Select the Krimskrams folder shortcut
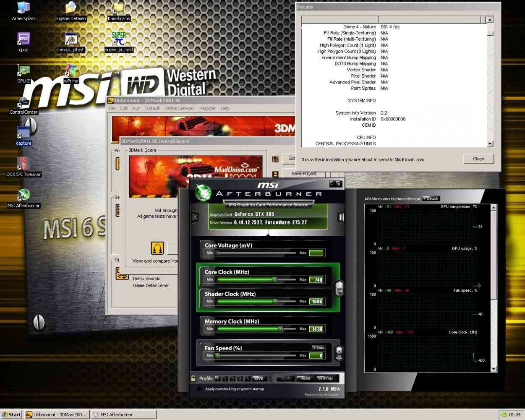This screenshot has width=525, height=420. (118, 8)
